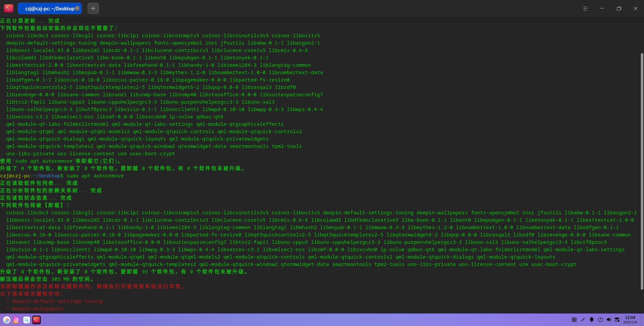The height and width of the screenshot is (326, 644).
Task: Click 'lp-solve' in the first package list
Action: click(181, 117)
